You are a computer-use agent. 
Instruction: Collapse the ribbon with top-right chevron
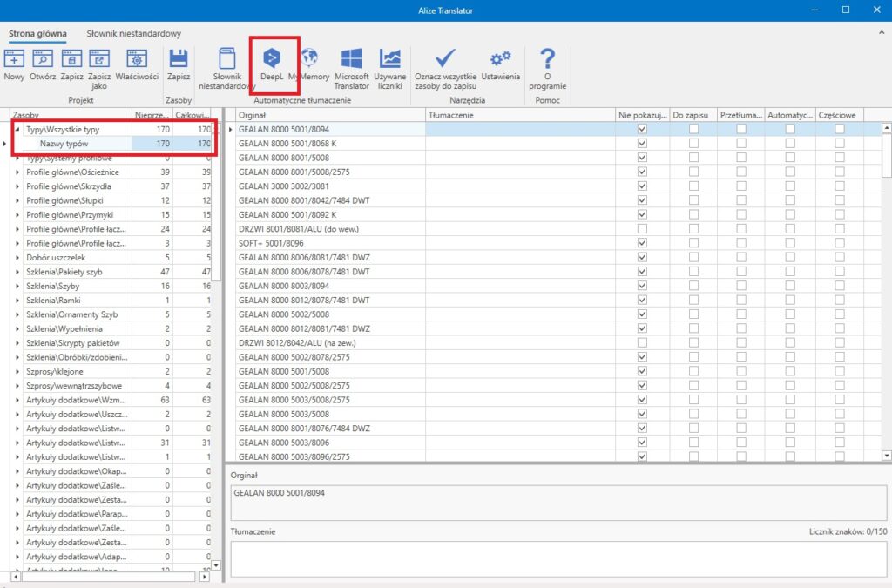(882, 33)
